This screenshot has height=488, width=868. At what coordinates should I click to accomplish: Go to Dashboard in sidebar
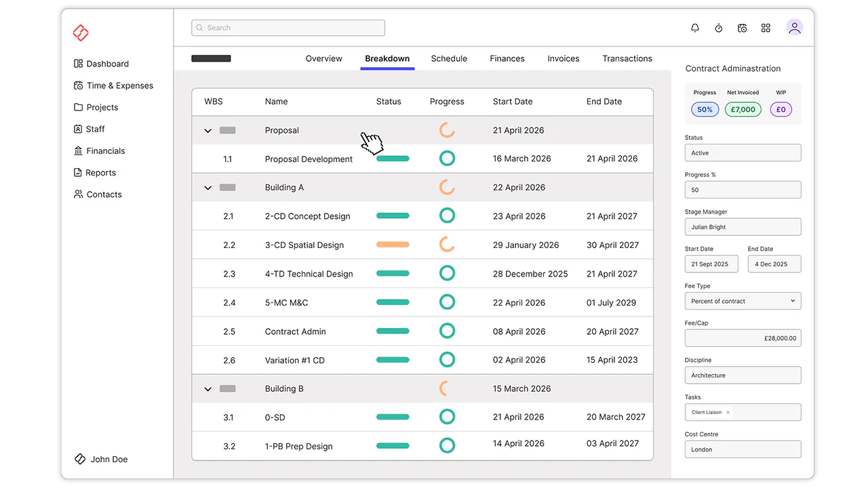(x=101, y=64)
